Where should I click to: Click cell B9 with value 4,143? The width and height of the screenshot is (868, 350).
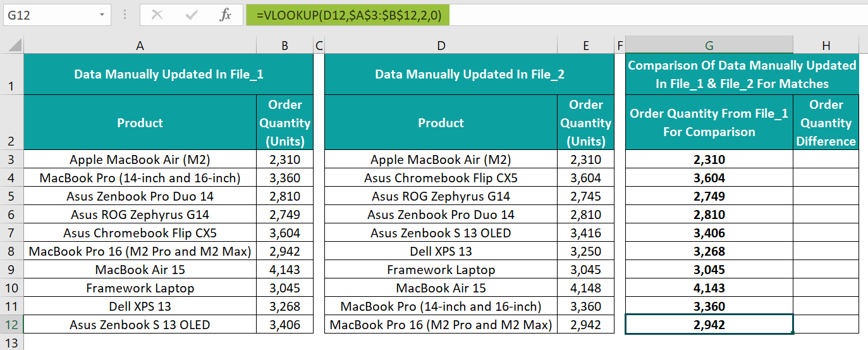(x=285, y=270)
